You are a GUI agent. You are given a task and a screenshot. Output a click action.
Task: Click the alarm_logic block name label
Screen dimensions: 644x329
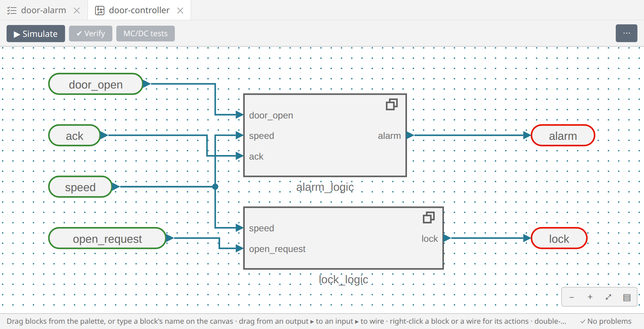[x=325, y=187]
